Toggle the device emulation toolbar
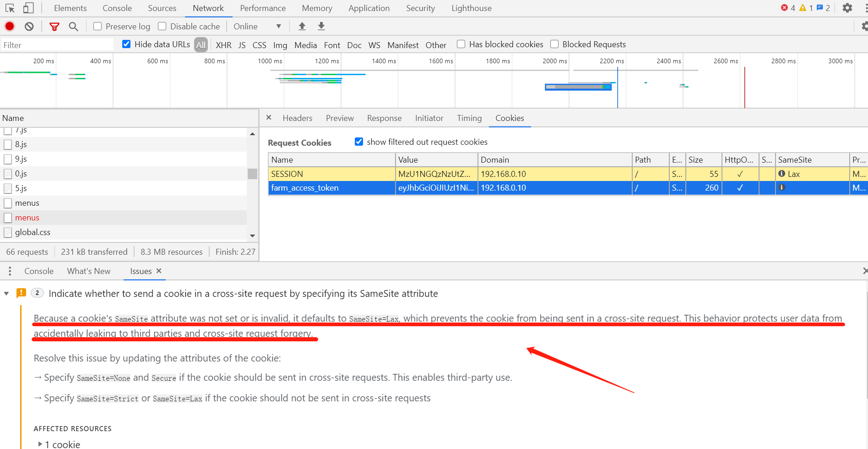Screen dimensions: 868x449 coord(28,8)
